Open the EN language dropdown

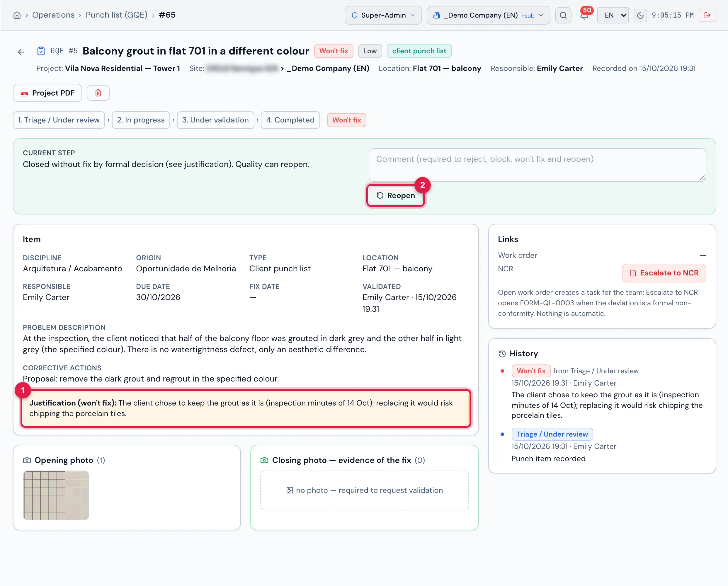click(613, 15)
